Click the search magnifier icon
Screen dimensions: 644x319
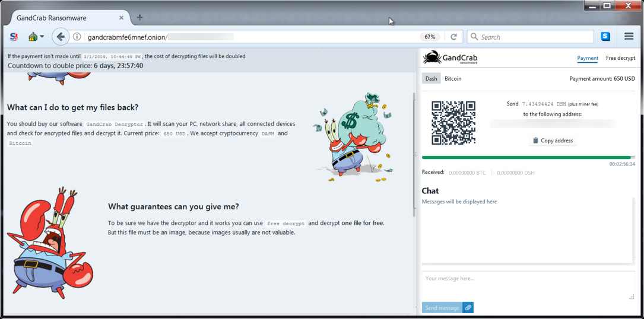(x=474, y=37)
